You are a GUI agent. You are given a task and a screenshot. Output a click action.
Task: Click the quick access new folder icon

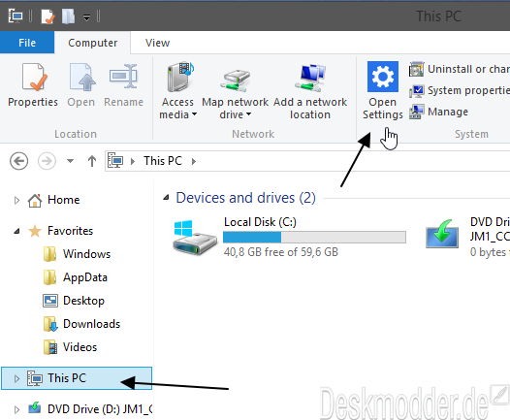coord(68,16)
